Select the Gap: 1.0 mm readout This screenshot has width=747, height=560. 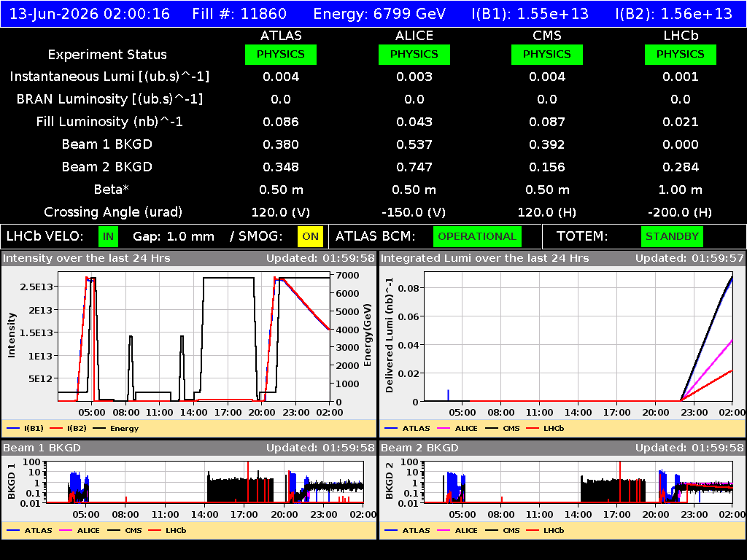point(174,237)
